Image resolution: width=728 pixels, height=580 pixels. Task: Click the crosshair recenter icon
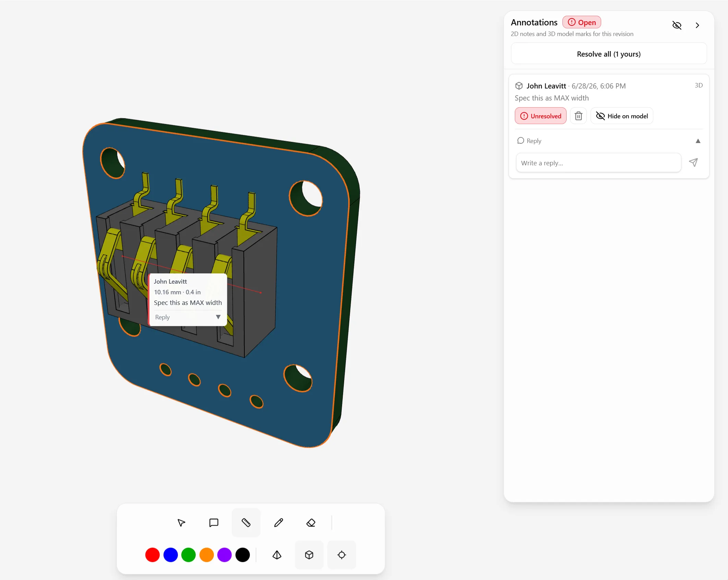point(342,555)
